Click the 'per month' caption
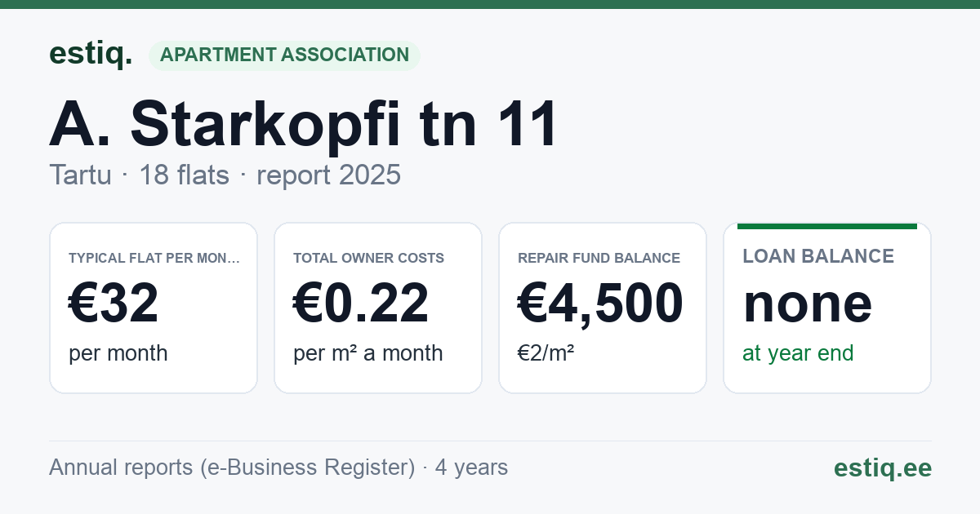Viewport: 980px width, 514px height. (118, 353)
